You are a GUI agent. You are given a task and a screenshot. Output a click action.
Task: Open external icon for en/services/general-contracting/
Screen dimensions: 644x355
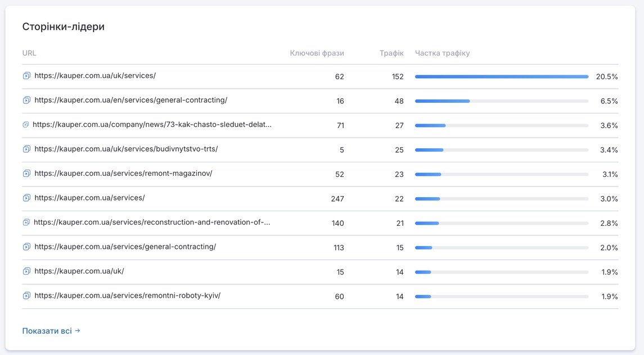pos(26,100)
